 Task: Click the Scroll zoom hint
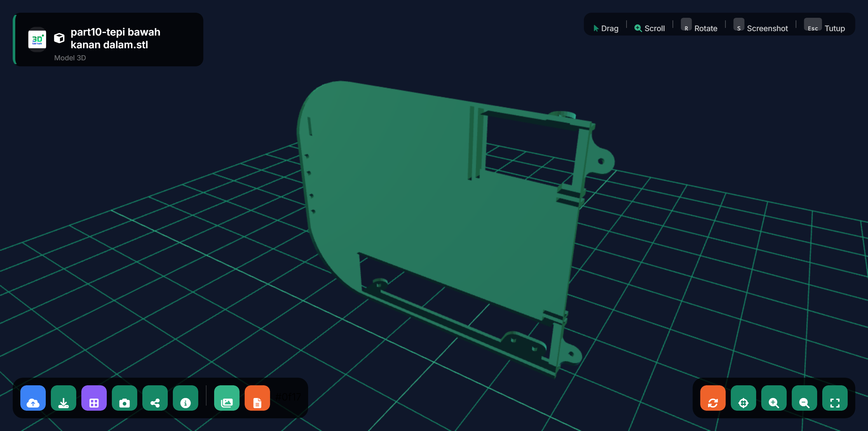coord(650,28)
